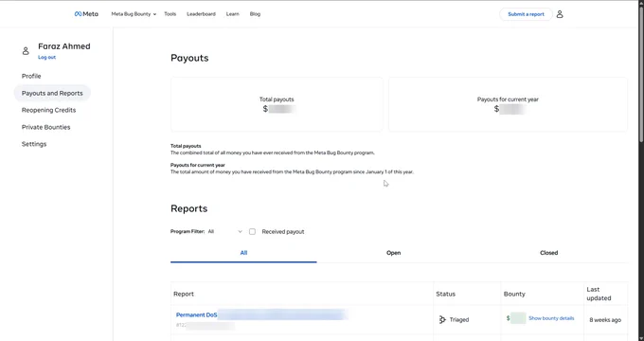The width and height of the screenshot is (644, 341).
Task: Click the '8 weeks ago' cell
Action: [605, 320]
